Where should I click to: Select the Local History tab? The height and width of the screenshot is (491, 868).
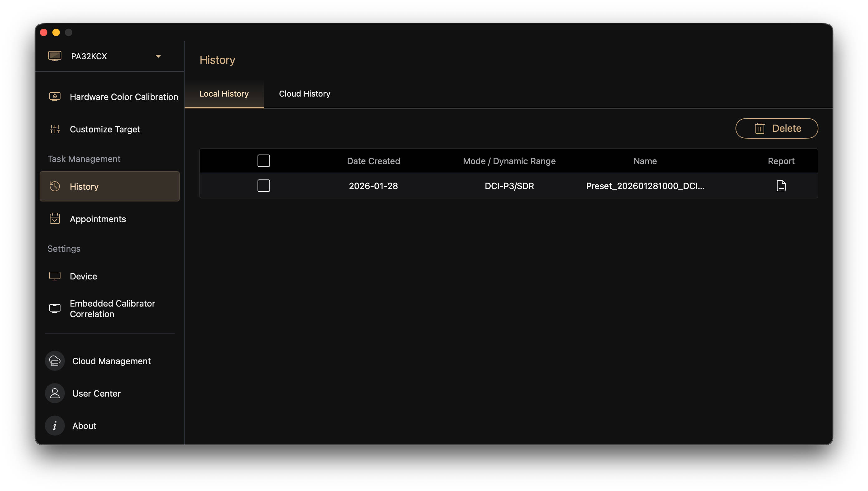coord(224,94)
